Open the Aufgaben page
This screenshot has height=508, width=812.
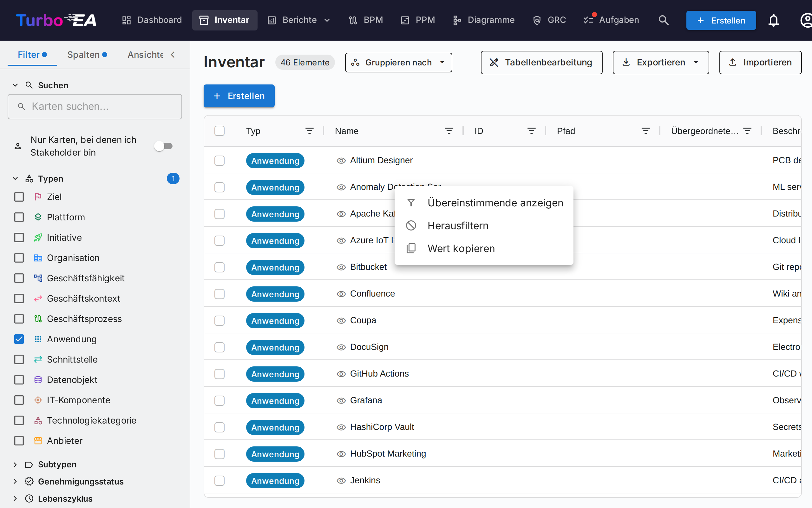611,20
